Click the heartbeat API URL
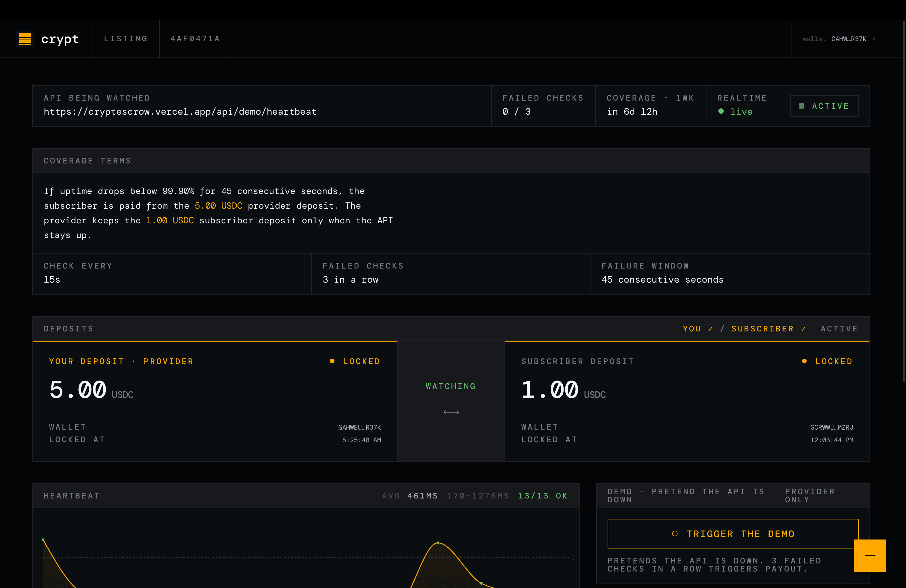 [180, 111]
